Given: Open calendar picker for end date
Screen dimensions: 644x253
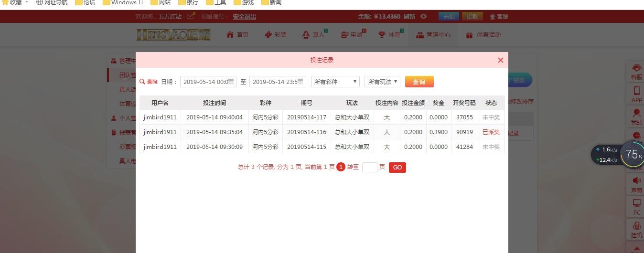Looking at the screenshot, I should click(x=301, y=82).
